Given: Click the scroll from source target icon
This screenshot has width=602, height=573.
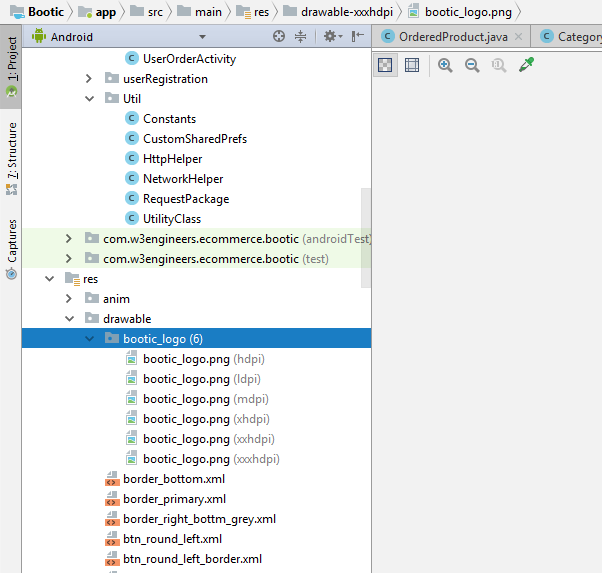Looking at the screenshot, I should [x=279, y=36].
